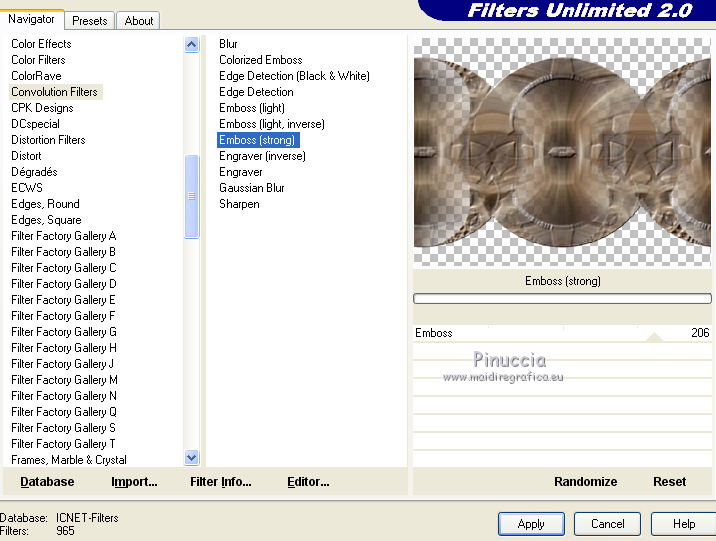716x541 pixels.
Task: Choose the Engraver (inverse) filter
Action: [263, 156]
